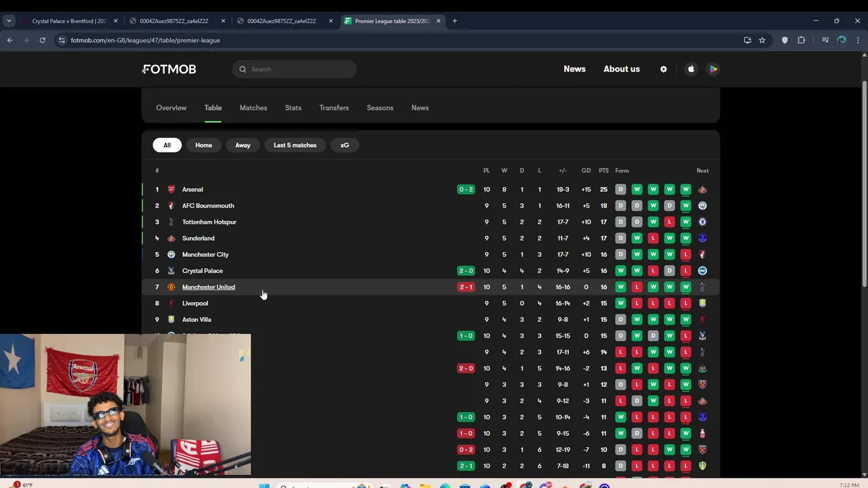
Task: Switch to the Overview tab
Action: click(x=171, y=108)
